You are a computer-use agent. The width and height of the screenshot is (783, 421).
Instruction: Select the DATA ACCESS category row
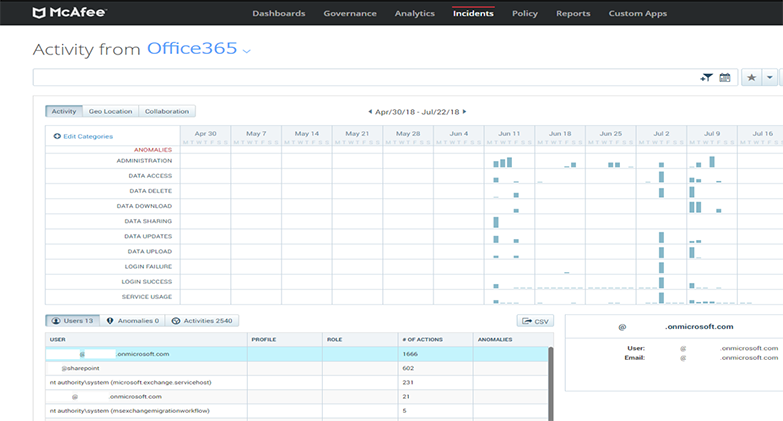coord(150,176)
